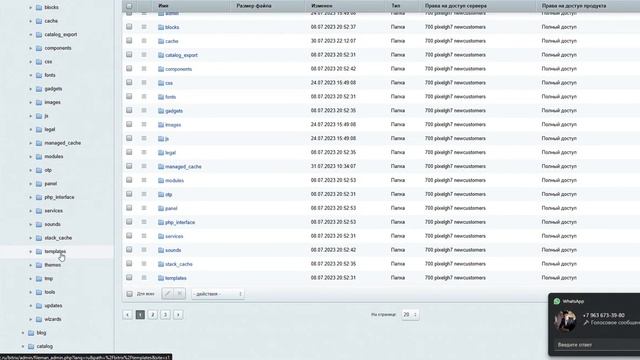The height and width of the screenshot is (360, 640).
Task: Select services folder in sidebar tree
Action: pos(53,211)
